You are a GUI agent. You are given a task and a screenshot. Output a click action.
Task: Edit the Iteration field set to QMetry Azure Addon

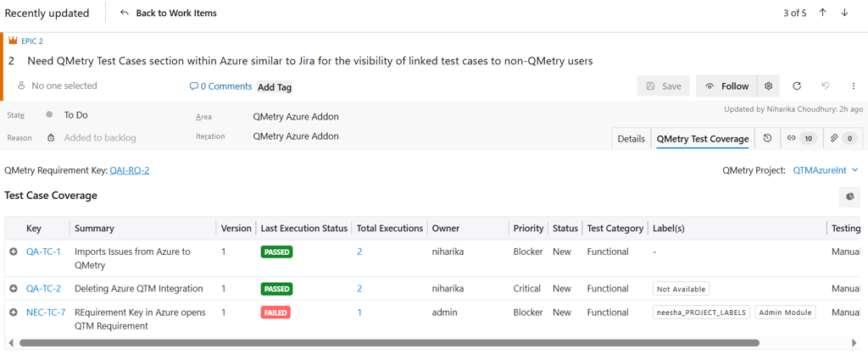[x=296, y=136]
